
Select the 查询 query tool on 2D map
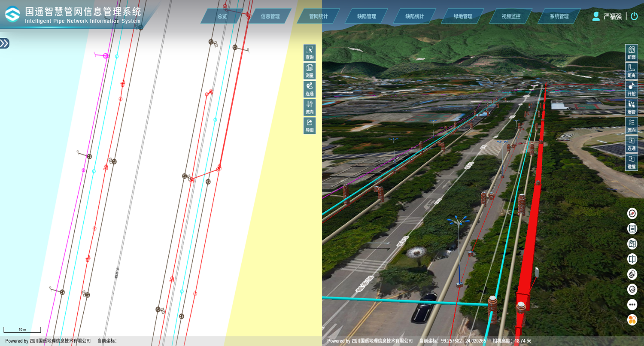click(309, 53)
